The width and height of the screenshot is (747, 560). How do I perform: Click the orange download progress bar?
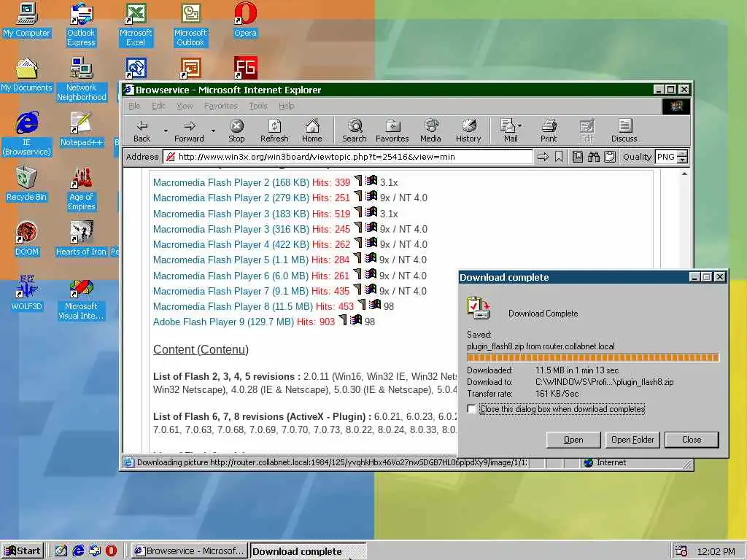point(592,357)
